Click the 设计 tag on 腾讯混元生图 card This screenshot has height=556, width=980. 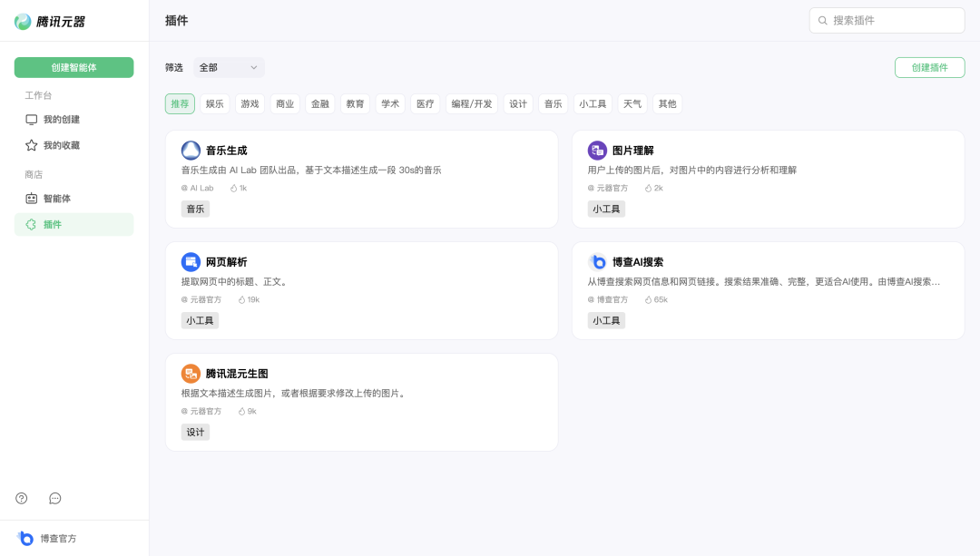click(196, 433)
